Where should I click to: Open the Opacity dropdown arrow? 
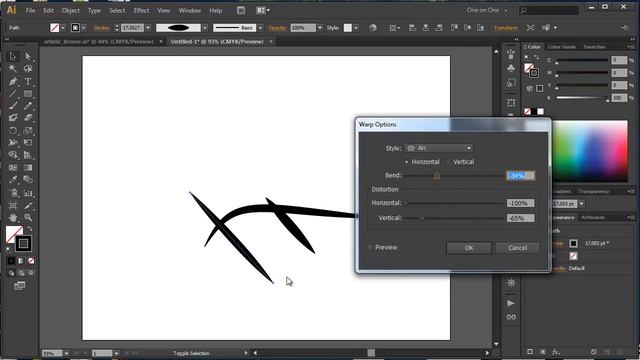tap(320, 28)
